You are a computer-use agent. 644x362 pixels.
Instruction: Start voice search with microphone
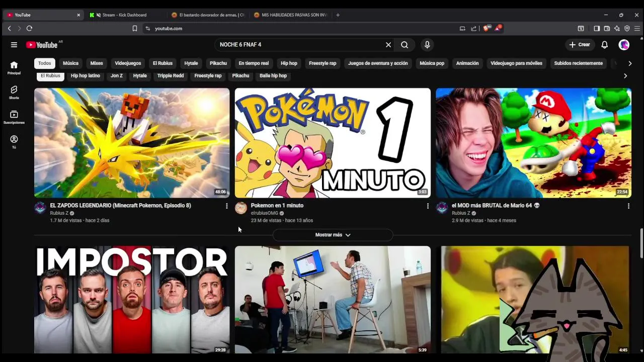pos(427,45)
